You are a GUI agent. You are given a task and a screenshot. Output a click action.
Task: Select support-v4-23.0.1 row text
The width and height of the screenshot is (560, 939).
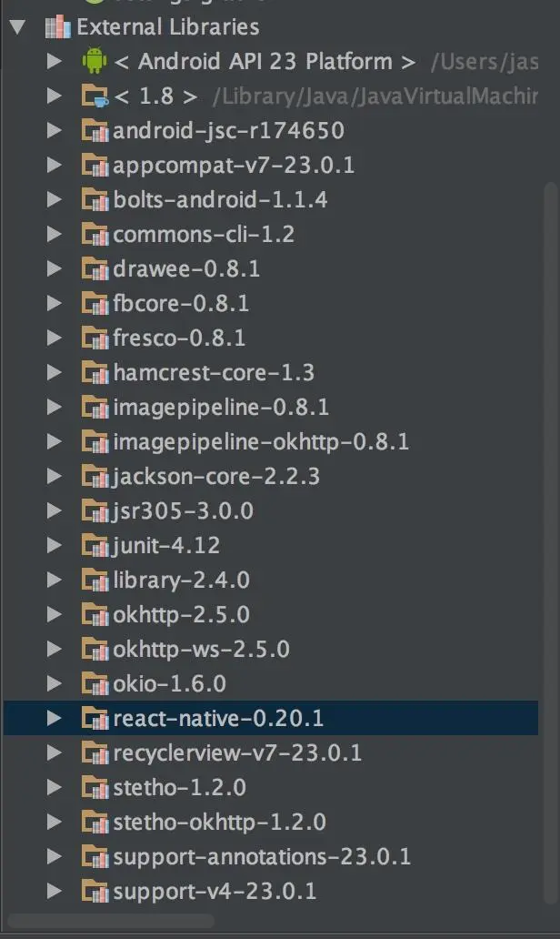pyautogui.click(x=215, y=891)
